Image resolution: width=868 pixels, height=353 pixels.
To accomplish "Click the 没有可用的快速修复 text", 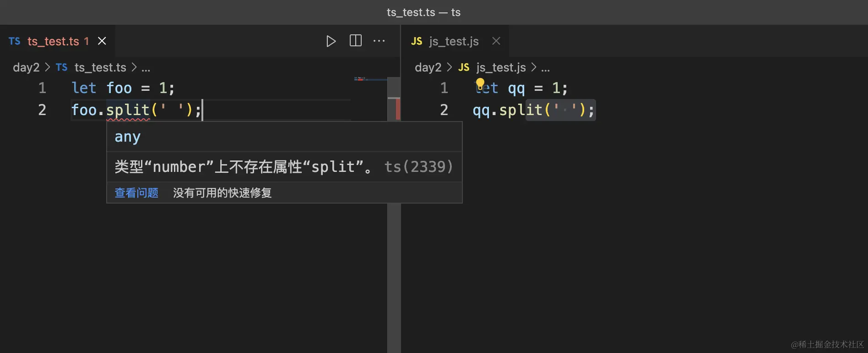I will (x=222, y=193).
